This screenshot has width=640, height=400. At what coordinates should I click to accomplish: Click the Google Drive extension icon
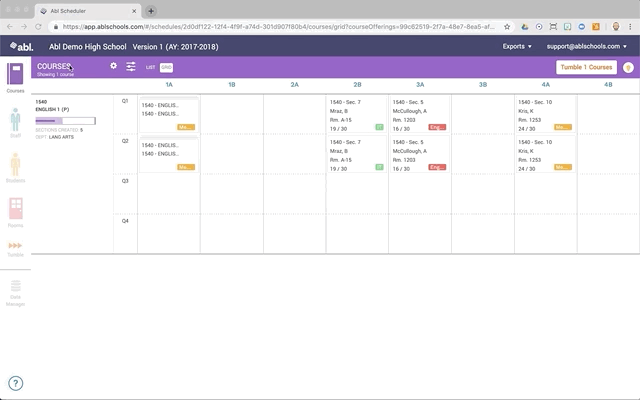(x=525, y=27)
